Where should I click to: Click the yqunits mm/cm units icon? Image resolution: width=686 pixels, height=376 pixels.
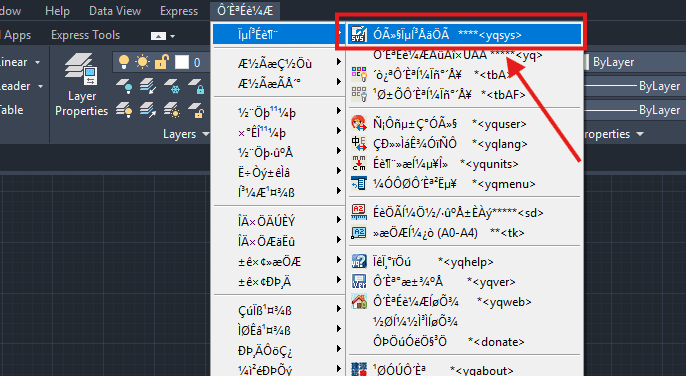pos(359,164)
